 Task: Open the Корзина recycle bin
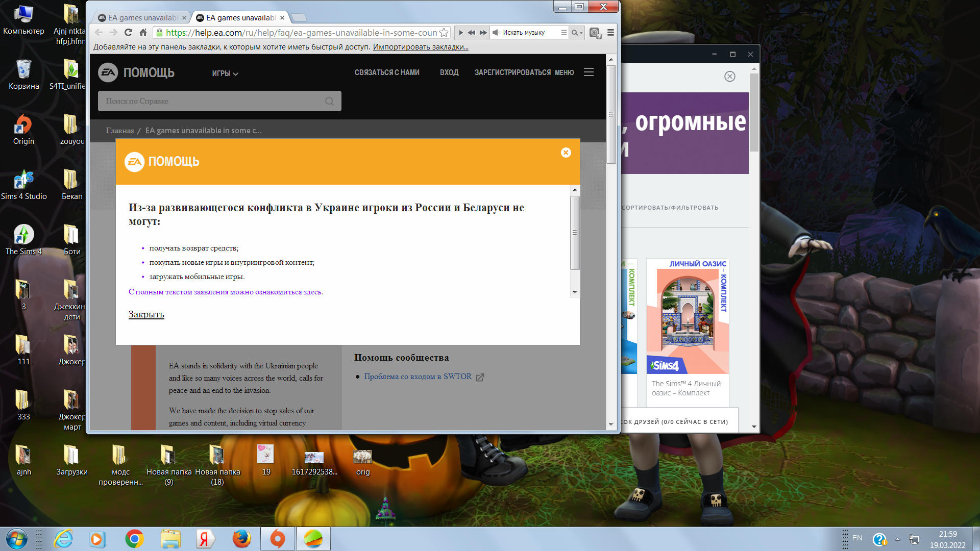tap(23, 76)
